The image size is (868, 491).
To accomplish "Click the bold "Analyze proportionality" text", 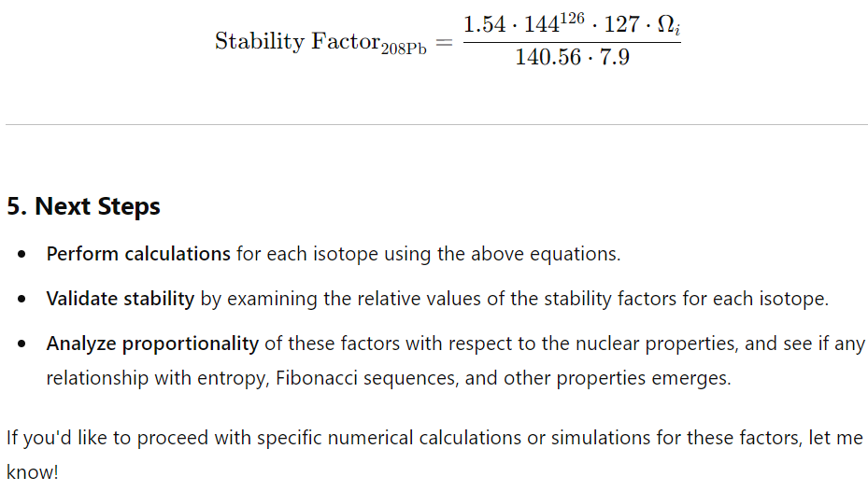I will [153, 344].
